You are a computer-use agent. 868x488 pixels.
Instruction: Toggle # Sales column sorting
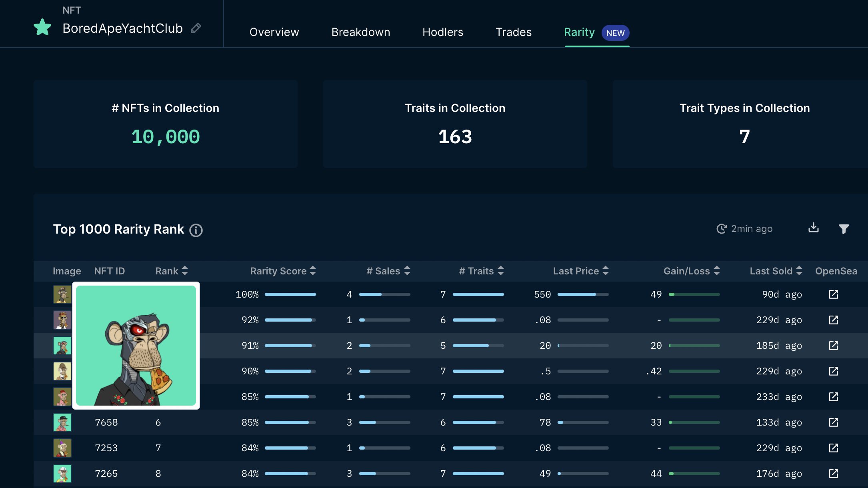408,271
